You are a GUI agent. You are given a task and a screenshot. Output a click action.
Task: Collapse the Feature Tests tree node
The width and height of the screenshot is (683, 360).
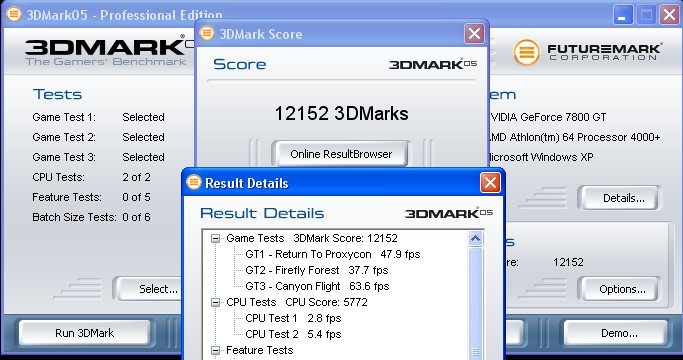pos(215,350)
